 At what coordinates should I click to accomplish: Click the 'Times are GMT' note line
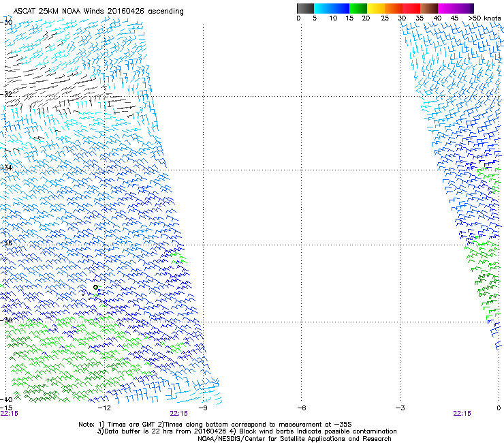215,425
